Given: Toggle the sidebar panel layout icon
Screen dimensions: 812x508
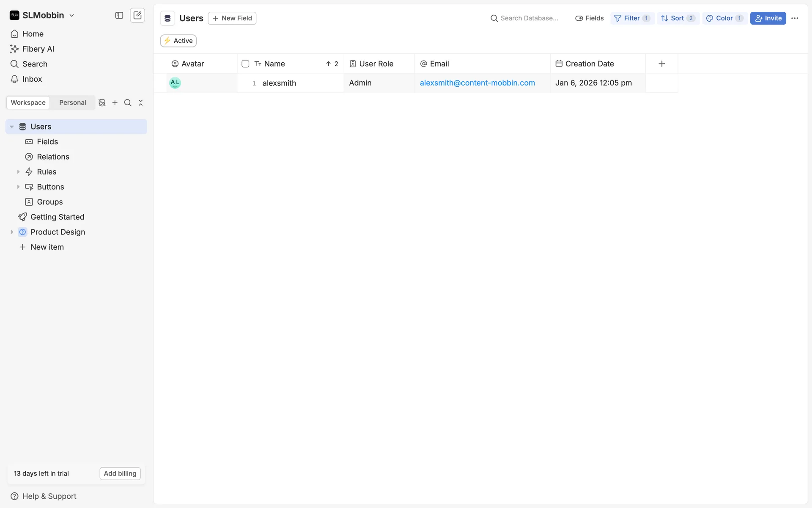Looking at the screenshot, I should click(x=119, y=15).
